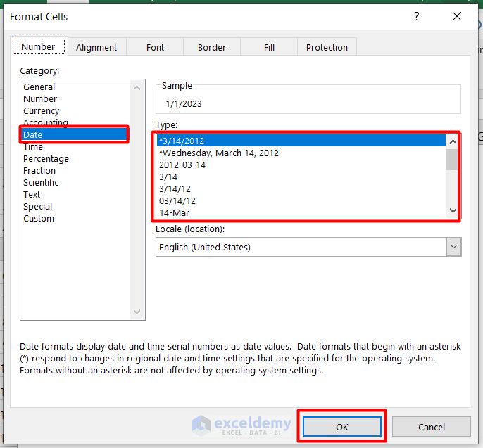This screenshot has height=448, width=483.
Task: Click Category list scroll up arrow
Action: (x=137, y=88)
